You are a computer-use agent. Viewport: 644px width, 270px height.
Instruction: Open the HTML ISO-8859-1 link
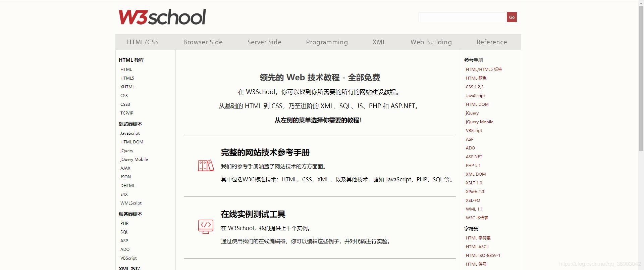[483, 256]
